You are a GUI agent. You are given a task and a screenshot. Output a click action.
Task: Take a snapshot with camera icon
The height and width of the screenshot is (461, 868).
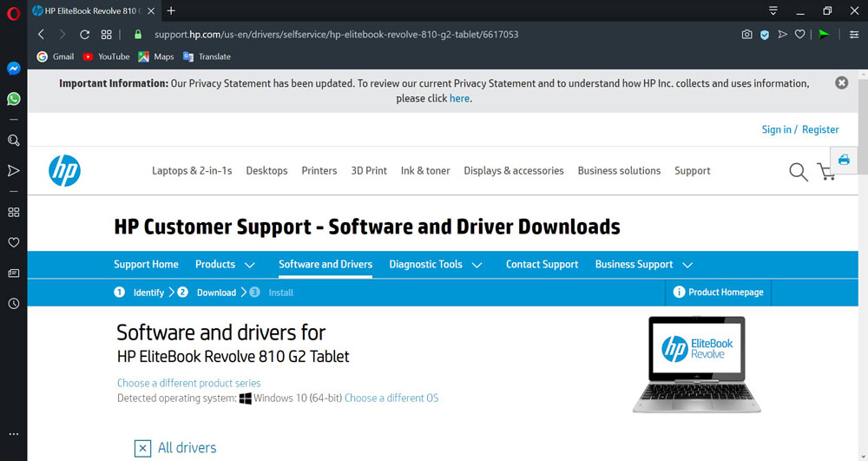coord(746,35)
